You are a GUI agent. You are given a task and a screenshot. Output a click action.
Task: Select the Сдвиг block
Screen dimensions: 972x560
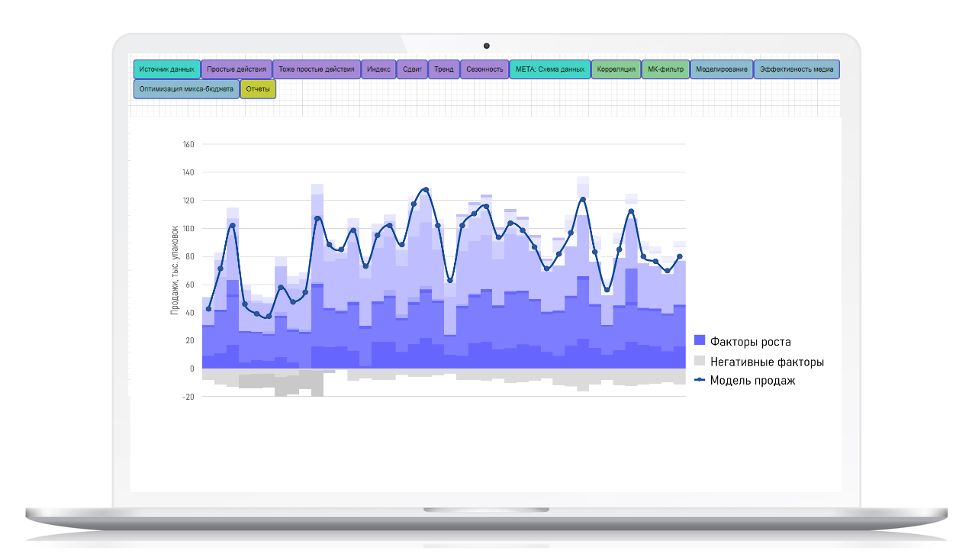tap(412, 69)
